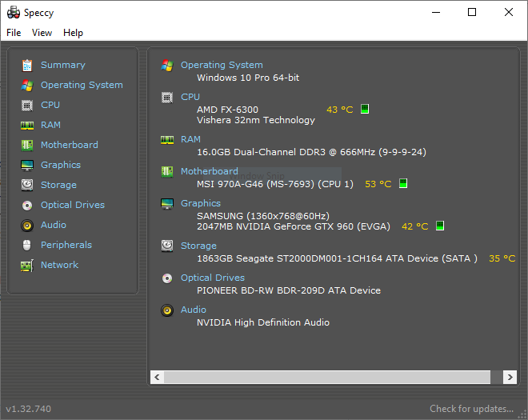Click the RAM heading link in summary
The height and width of the screenshot is (420, 528).
click(191, 139)
